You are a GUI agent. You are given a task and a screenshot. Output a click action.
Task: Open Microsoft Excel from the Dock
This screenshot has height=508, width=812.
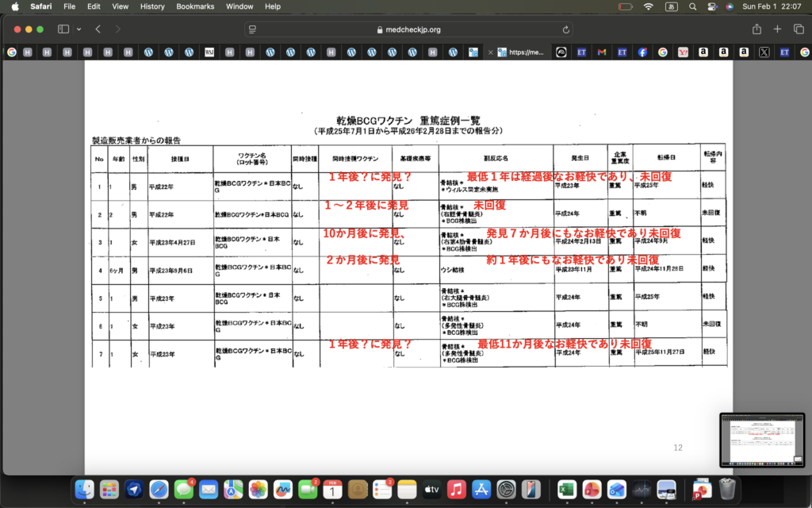[566, 490]
